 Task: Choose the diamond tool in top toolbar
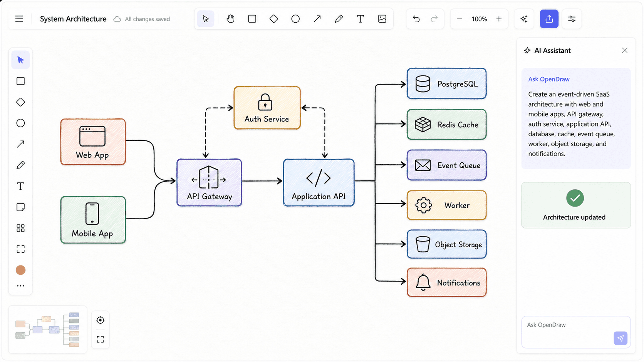[x=274, y=19]
